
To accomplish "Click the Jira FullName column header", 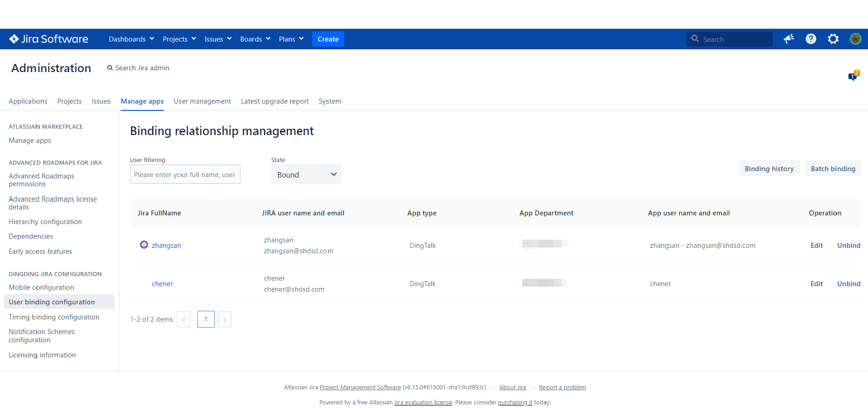I will tap(160, 213).
